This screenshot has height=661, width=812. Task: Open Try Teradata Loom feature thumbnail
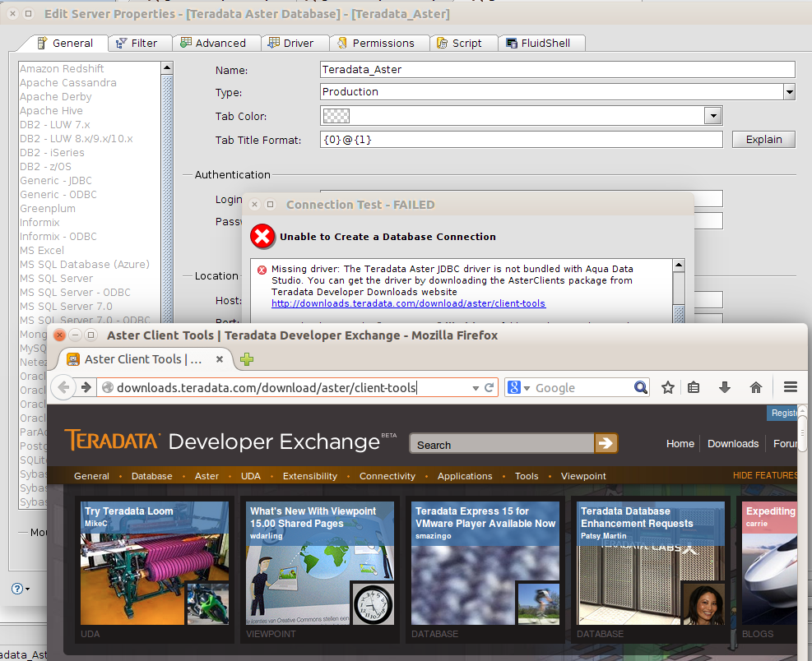155,562
